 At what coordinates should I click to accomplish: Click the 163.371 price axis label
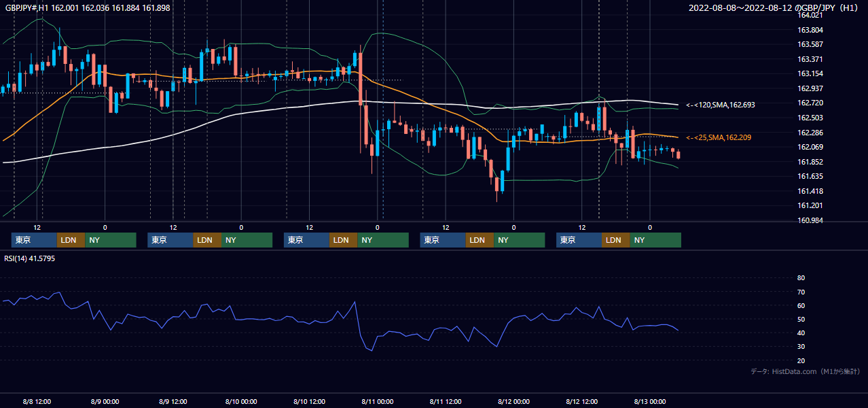pyautogui.click(x=810, y=59)
